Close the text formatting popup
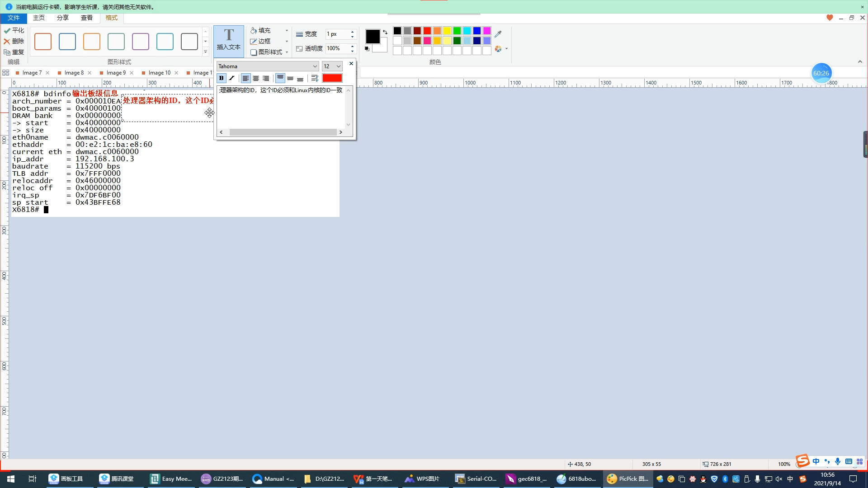Viewport: 868px width, 488px height. click(x=351, y=64)
